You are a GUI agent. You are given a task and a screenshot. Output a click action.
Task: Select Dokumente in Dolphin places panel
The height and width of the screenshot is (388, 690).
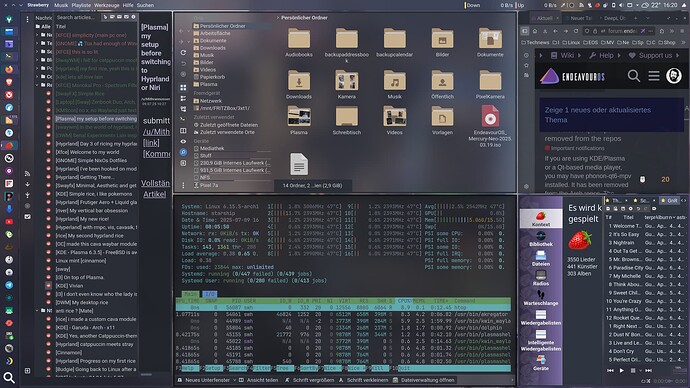click(x=213, y=40)
